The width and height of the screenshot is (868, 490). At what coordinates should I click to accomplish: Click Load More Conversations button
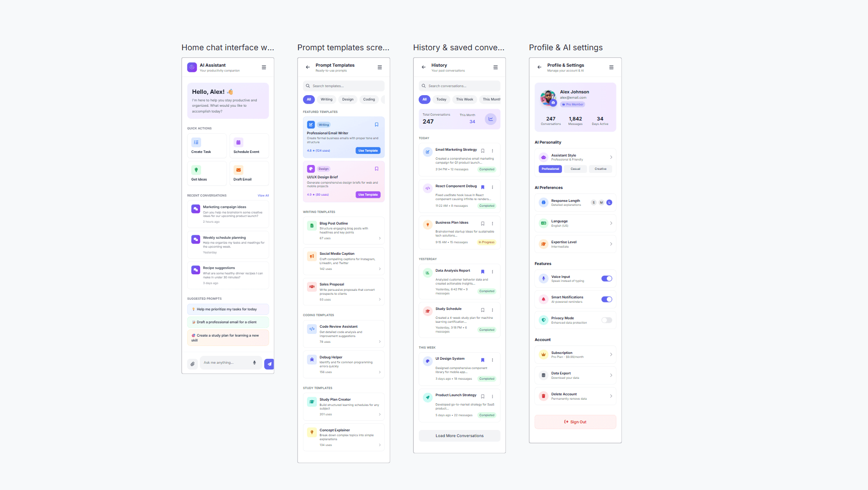(x=459, y=436)
